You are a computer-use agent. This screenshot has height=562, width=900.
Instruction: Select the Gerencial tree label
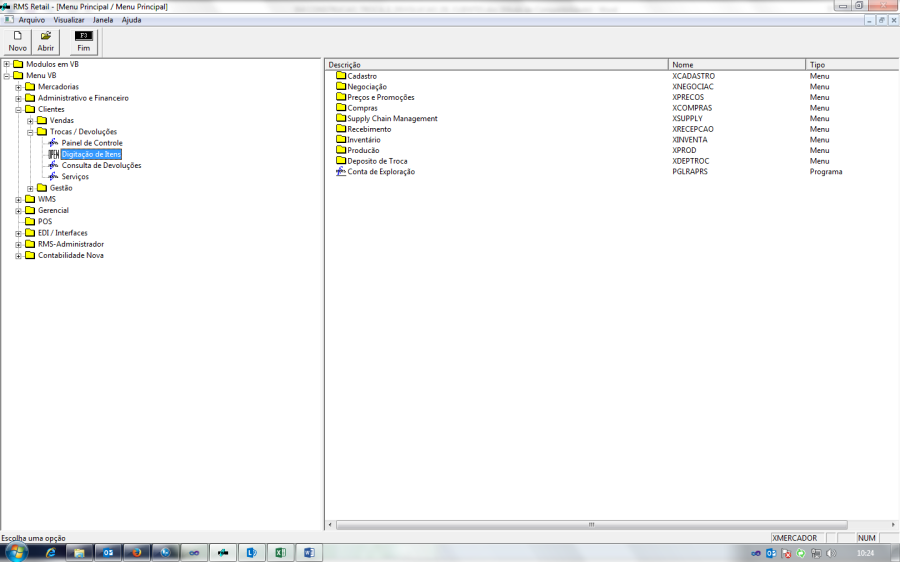point(53,211)
